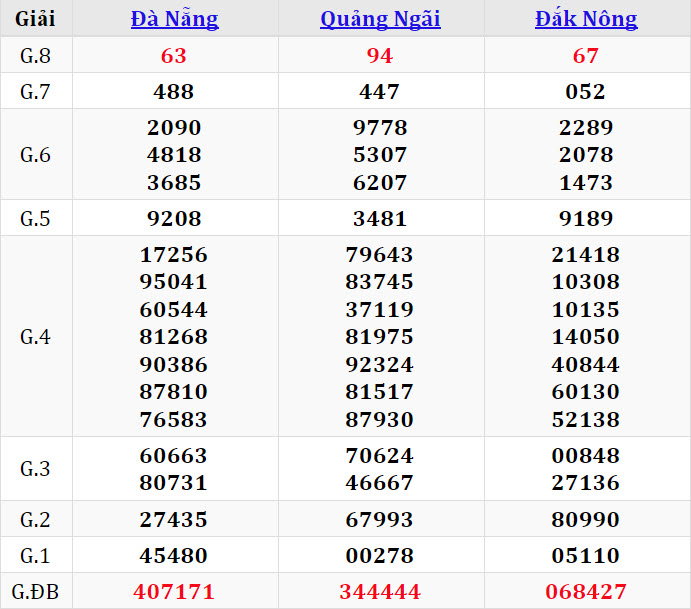Screen dimensions: 691x609
Task: Click G.4 number 79643
Action: pos(379,255)
